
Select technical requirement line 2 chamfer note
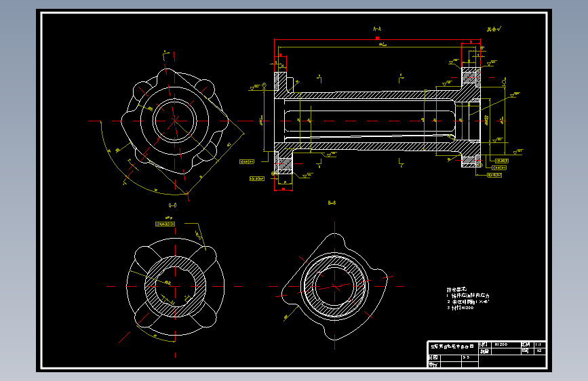pos(468,302)
